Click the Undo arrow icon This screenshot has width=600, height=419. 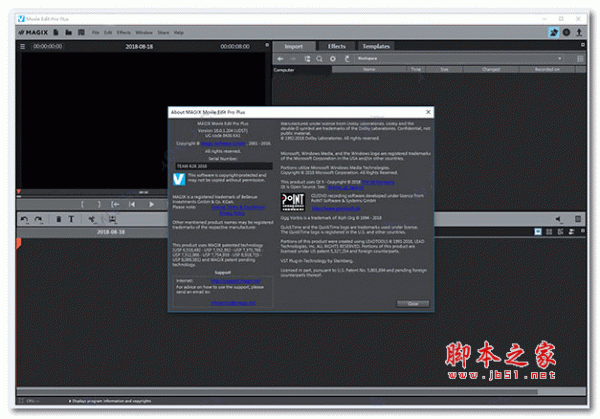[24, 219]
